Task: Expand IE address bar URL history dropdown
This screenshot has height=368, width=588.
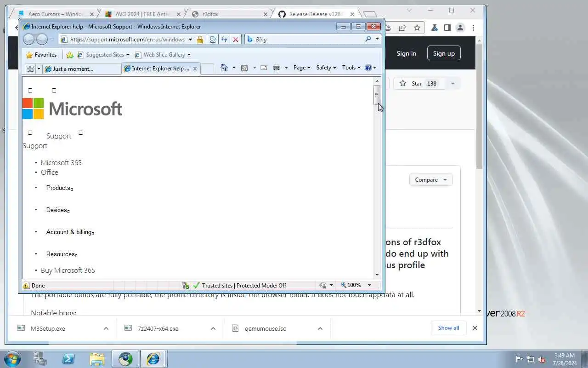Action: coord(190,40)
